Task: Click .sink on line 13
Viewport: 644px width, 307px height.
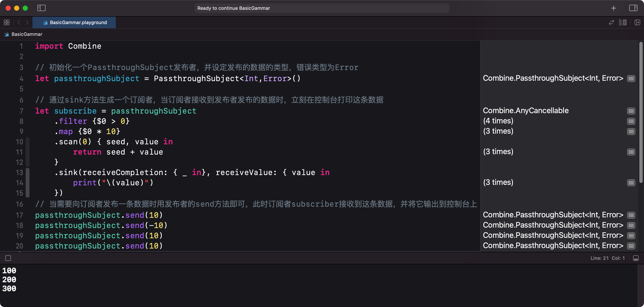Action: 66,172
